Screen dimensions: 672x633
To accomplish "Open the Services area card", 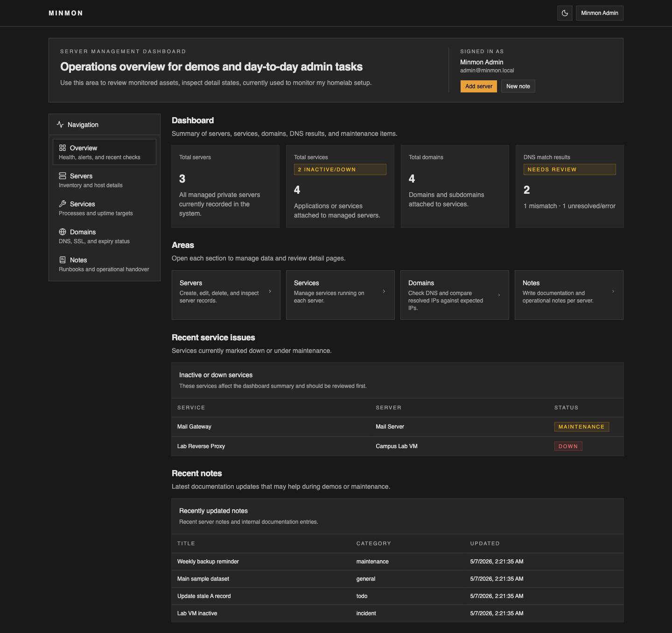I will tap(340, 295).
